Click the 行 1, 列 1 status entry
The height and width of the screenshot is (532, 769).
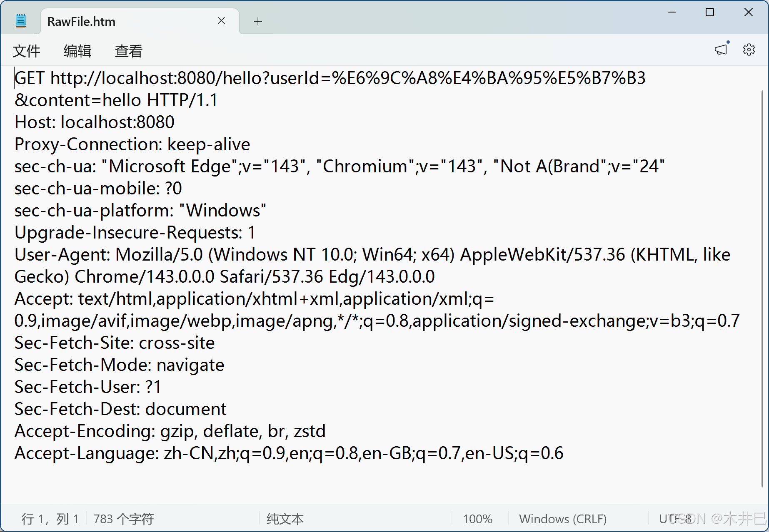tap(50, 519)
